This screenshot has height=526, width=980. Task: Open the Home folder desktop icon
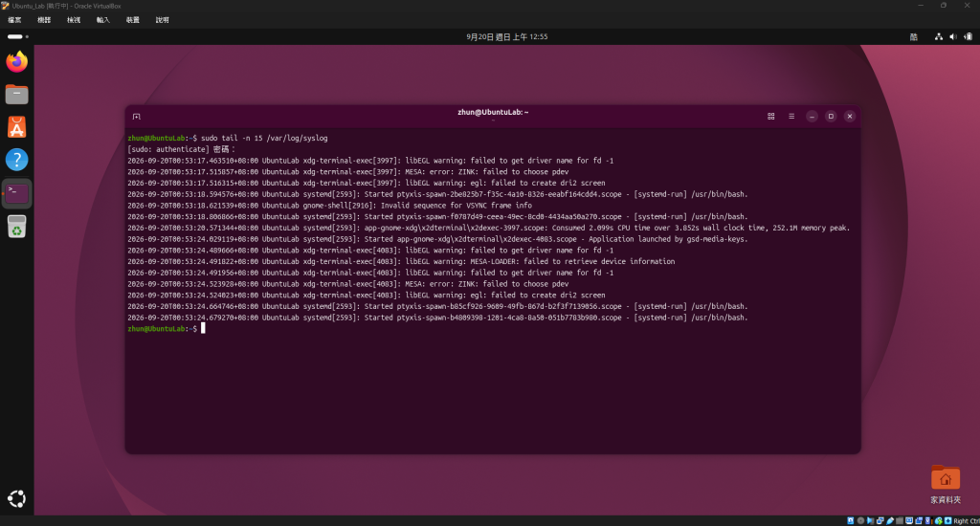[x=945, y=485]
